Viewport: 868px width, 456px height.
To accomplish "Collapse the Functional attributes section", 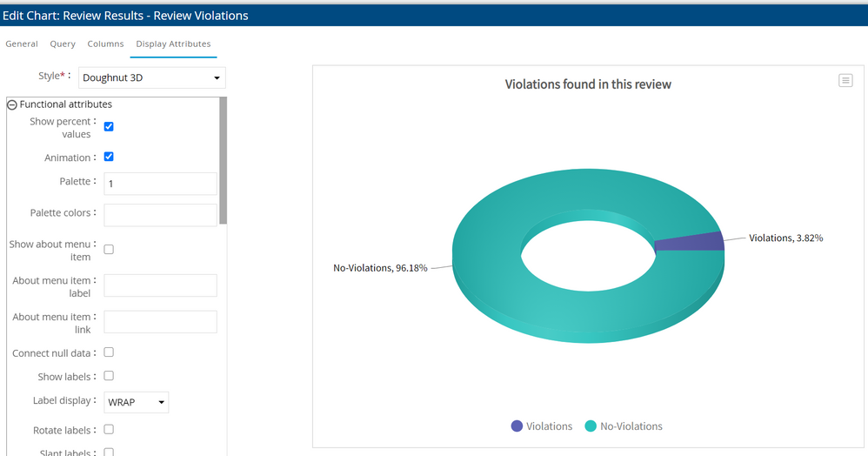I will pos(12,104).
